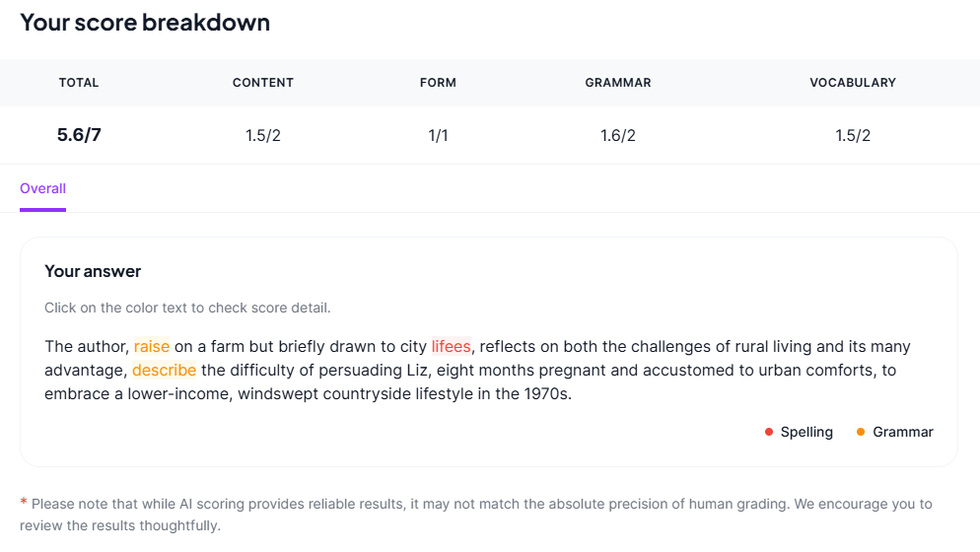This screenshot has height=552, width=980.
Task: Click the TOTAL column header
Action: click(79, 83)
